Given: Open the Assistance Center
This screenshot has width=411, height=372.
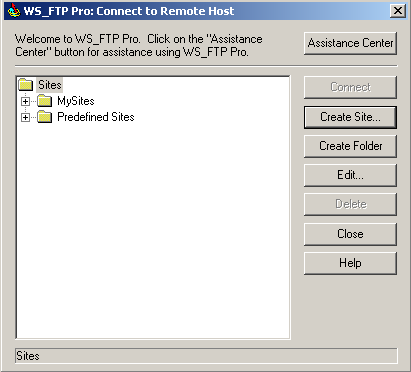Looking at the screenshot, I should click(350, 43).
